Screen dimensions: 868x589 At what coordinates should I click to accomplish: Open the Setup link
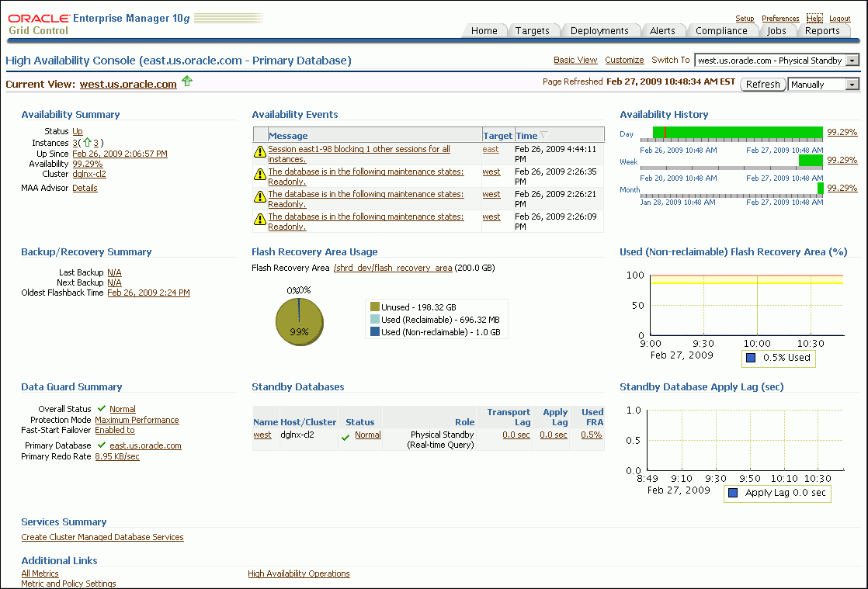745,19
